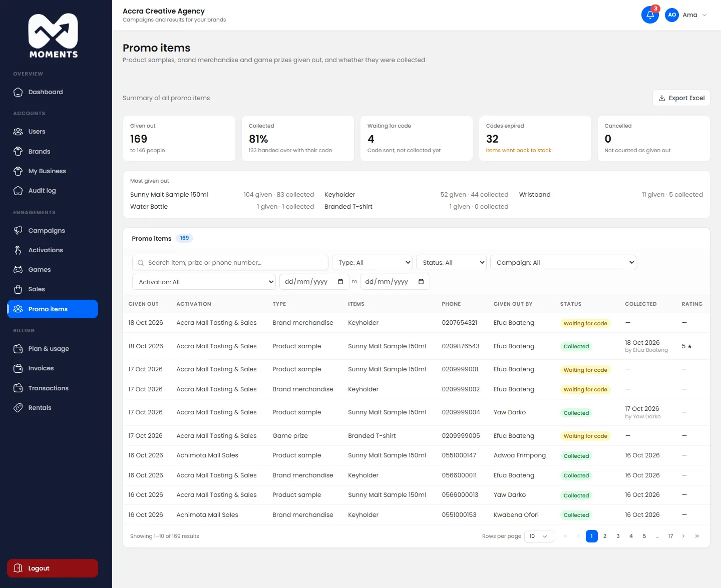Viewport: 721px width, 588px height.
Task: Click the Dashboard sidebar icon
Action: point(18,92)
